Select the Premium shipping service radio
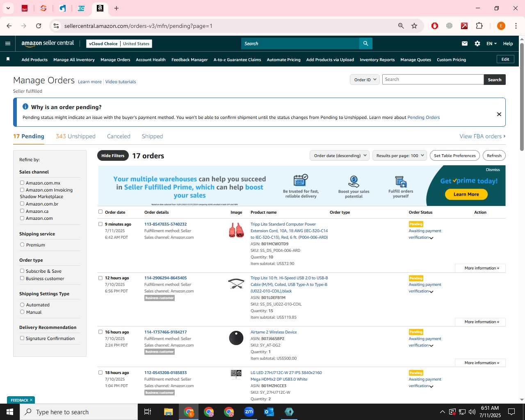The height and width of the screenshot is (420, 525). tap(22, 244)
